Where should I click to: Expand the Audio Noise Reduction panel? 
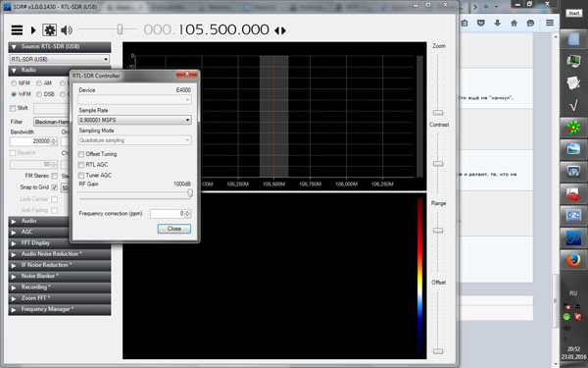click(60, 254)
